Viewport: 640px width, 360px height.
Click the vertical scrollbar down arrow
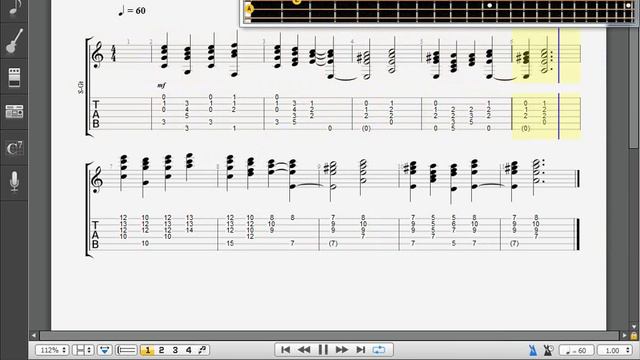point(634,327)
